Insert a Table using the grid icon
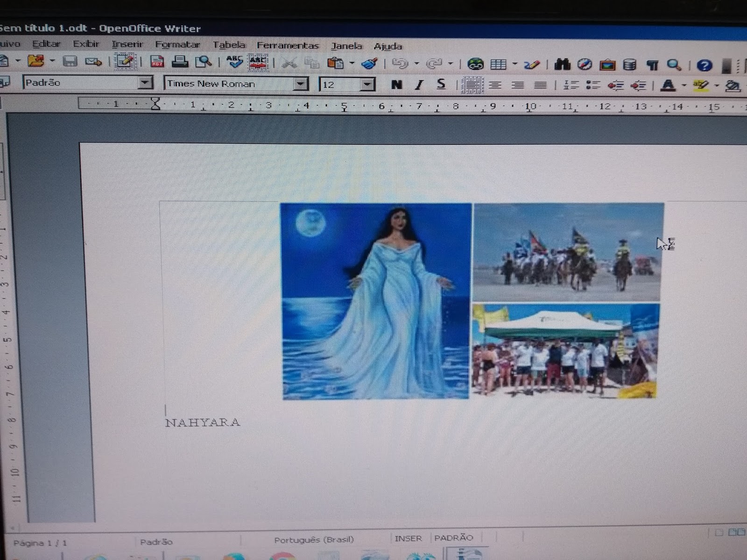 (x=498, y=64)
